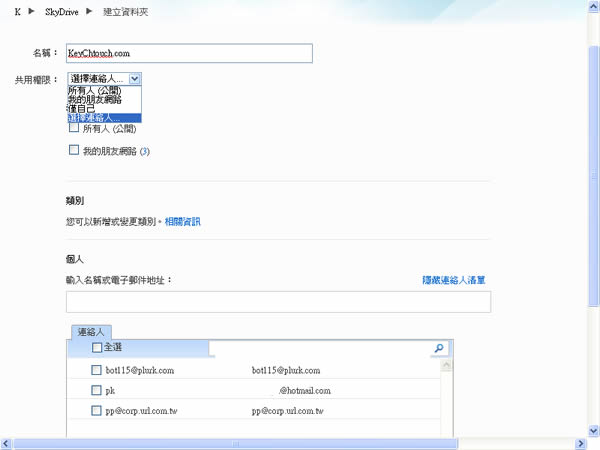Viewport: 600px width, 450px height.
Task: Tick the 全選 select-all checkbox
Action: (97, 347)
